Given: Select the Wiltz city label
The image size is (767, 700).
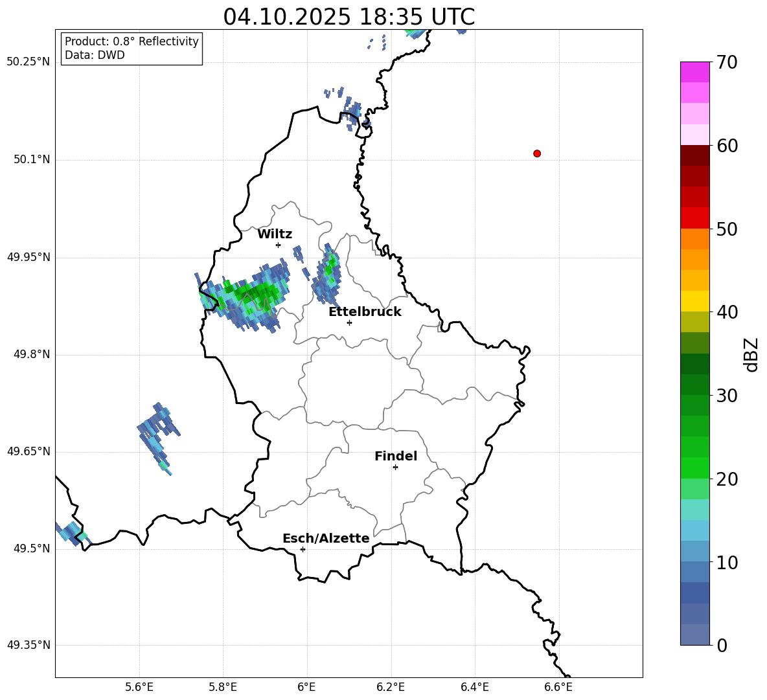Looking at the screenshot, I should pos(275,234).
